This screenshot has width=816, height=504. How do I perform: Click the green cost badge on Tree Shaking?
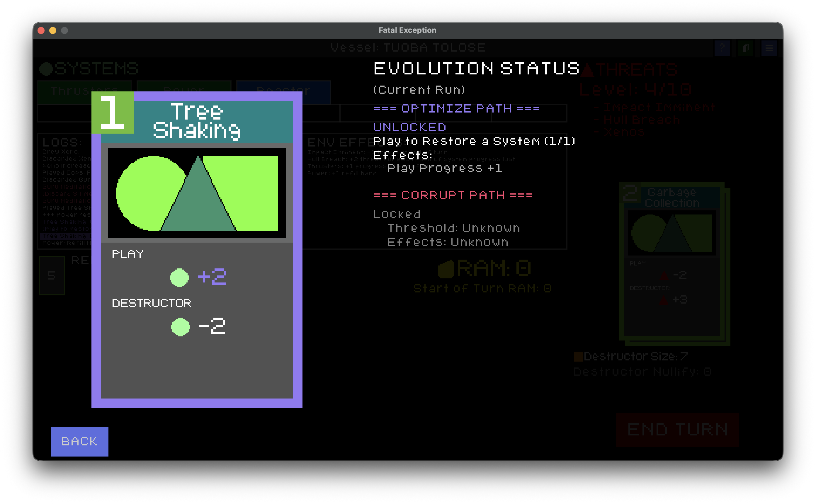(x=113, y=113)
